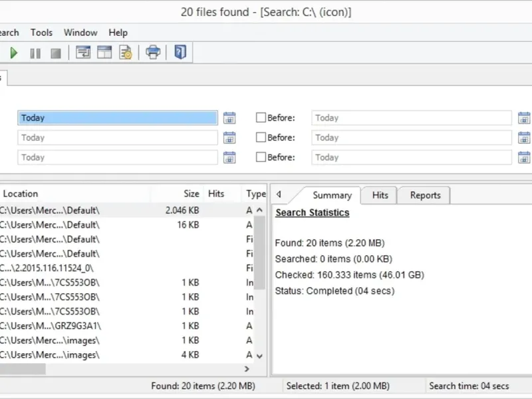
Task: Click the left arrow beside the Summary tab
Action: tap(279, 194)
